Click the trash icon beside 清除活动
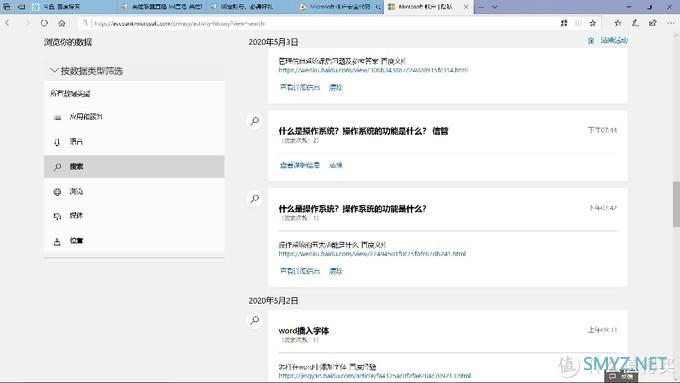Screen dimensions: 680x383 click(x=591, y=41)
